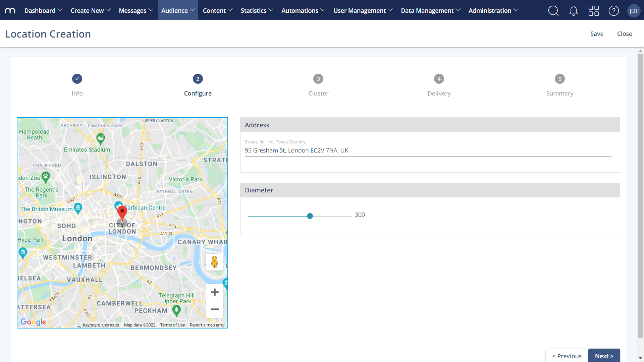Click the scrollbar down arrow
Image resolution: width=644 pixels, height=362 pixels.
[640, 358]
